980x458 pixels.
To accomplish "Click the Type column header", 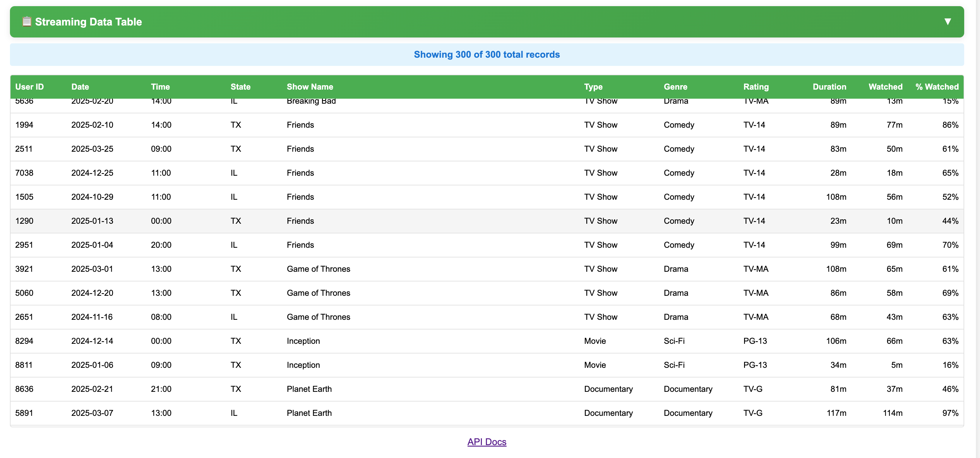I will point(593,87).
